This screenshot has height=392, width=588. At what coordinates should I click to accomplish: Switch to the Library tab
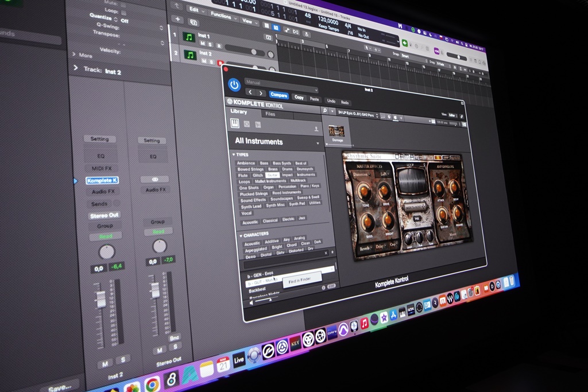(239, 112)
